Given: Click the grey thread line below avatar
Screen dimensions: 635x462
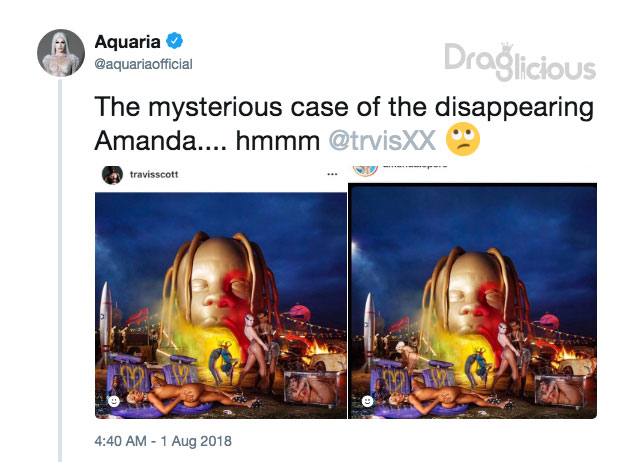Looking at the screenshot, I should (x=60, y=270).
